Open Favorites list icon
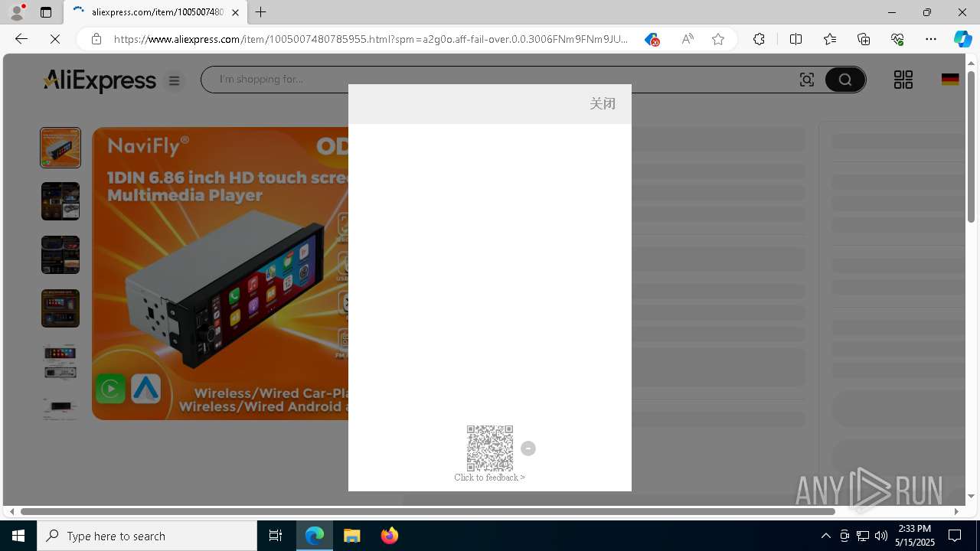The image size is (980, 551). click(830, 39)
